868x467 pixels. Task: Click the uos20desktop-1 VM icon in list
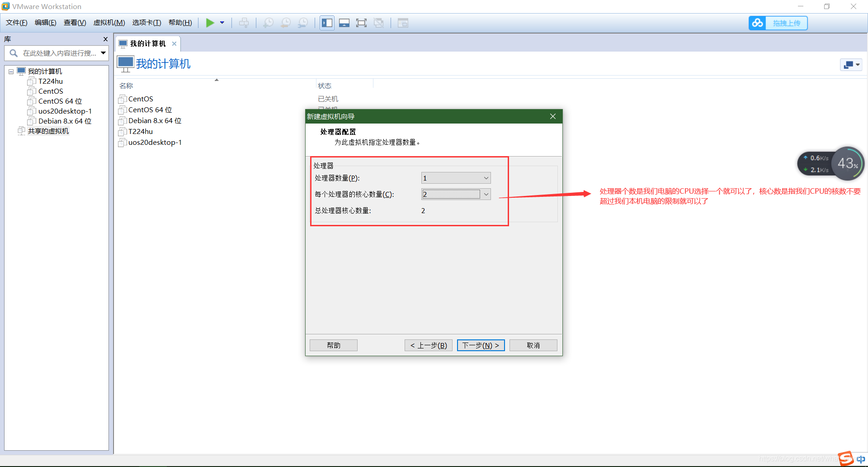click(x=122, y=143)
